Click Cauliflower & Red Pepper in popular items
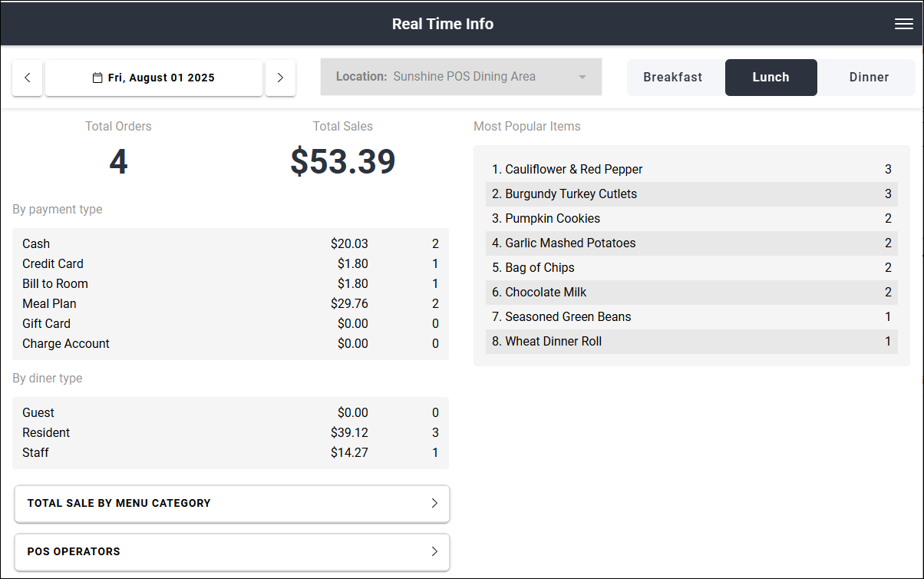 [x=691, y=169]
